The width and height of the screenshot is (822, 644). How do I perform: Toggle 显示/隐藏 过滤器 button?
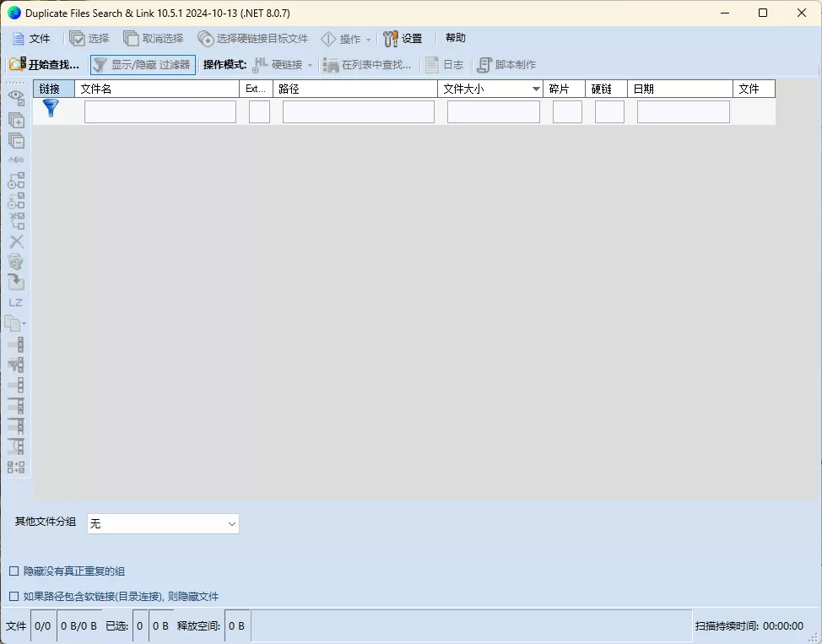(x=142, y=64)
